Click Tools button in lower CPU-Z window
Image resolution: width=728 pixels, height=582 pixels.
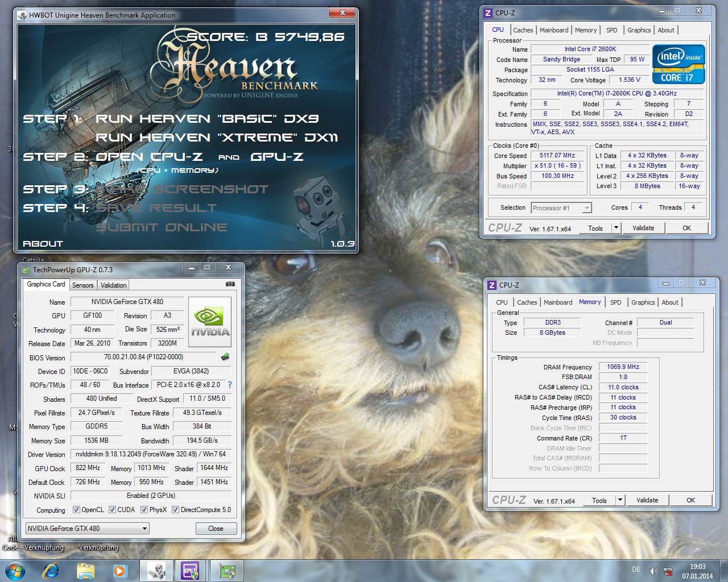599,501
